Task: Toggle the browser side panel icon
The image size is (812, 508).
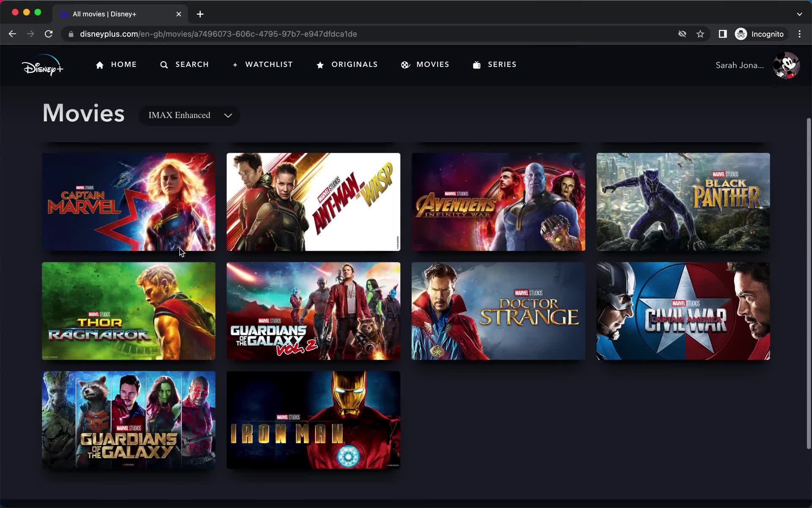Action: (x=723, y=34)
